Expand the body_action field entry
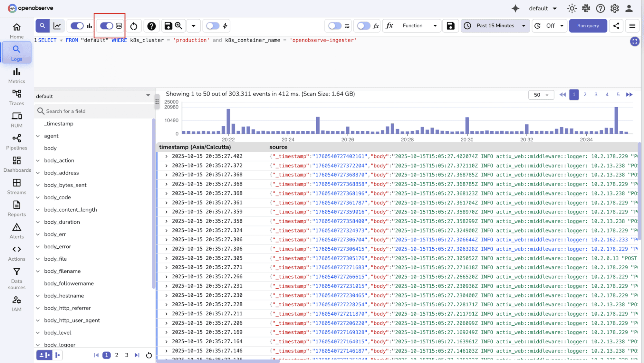The width and height of the screenshot is (644, 363). pyautogui.click(x=38, y=160)
